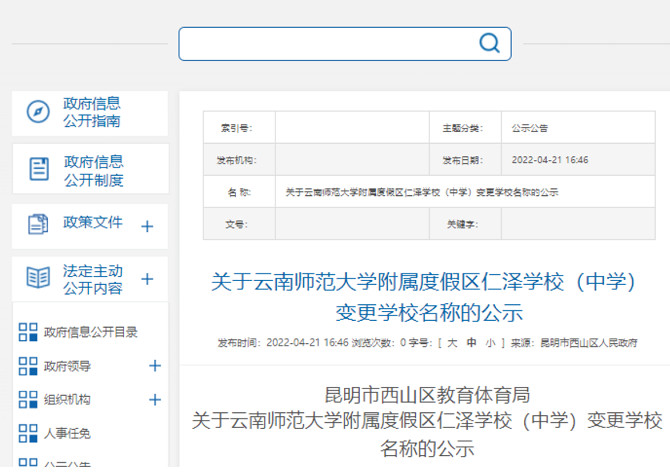The image size is (670, 473).
Task: Click source 昆明市西山区人民政府
Action: tap(589, 343)
